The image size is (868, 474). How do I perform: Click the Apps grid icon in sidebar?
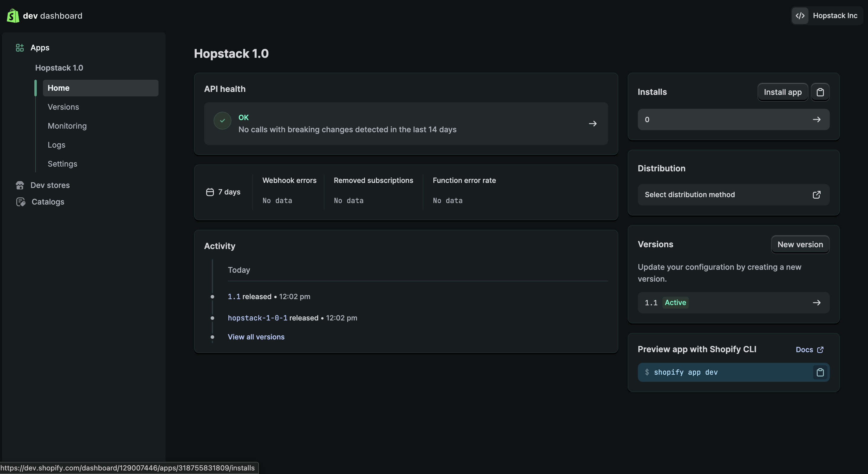tap(20, 47)
